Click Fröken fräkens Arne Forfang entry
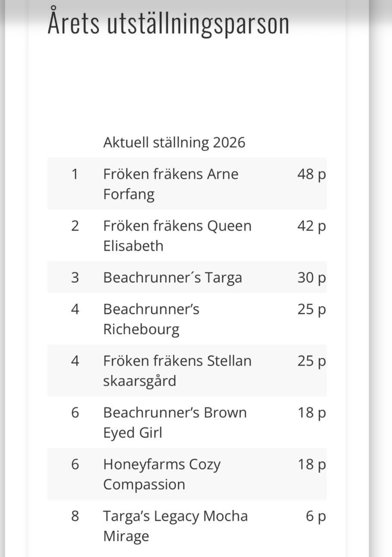The height and width of the screenshot is (557, 392). coord(171,184)
